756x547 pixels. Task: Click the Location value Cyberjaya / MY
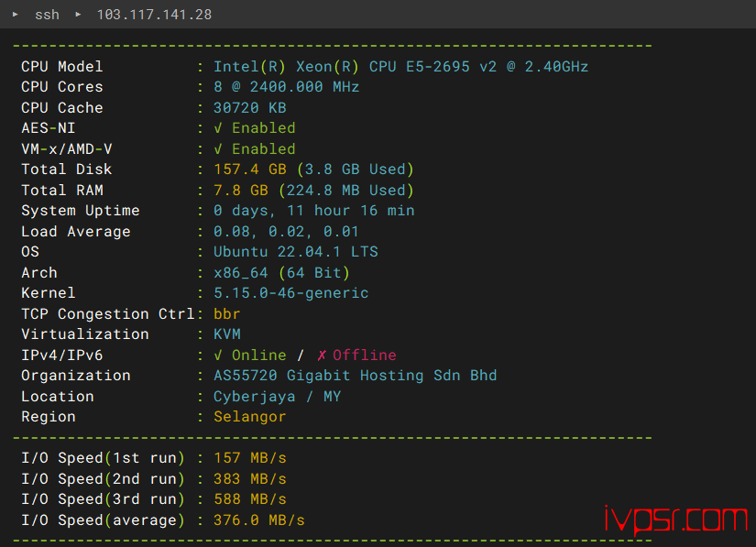coord(278,397)
